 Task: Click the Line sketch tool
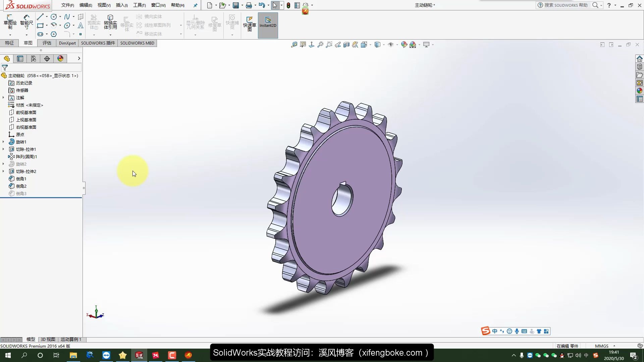tap(40, 17)
